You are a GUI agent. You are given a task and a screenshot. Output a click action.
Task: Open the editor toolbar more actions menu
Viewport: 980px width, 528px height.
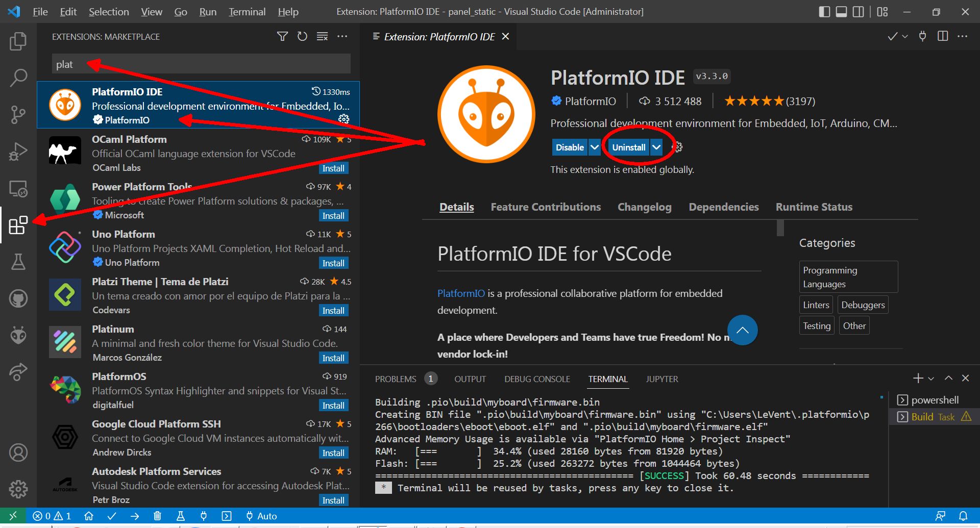(x=963, y=36)
